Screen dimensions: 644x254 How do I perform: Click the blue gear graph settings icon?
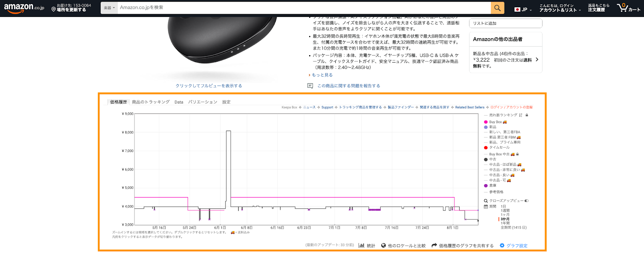click(502, 246)
